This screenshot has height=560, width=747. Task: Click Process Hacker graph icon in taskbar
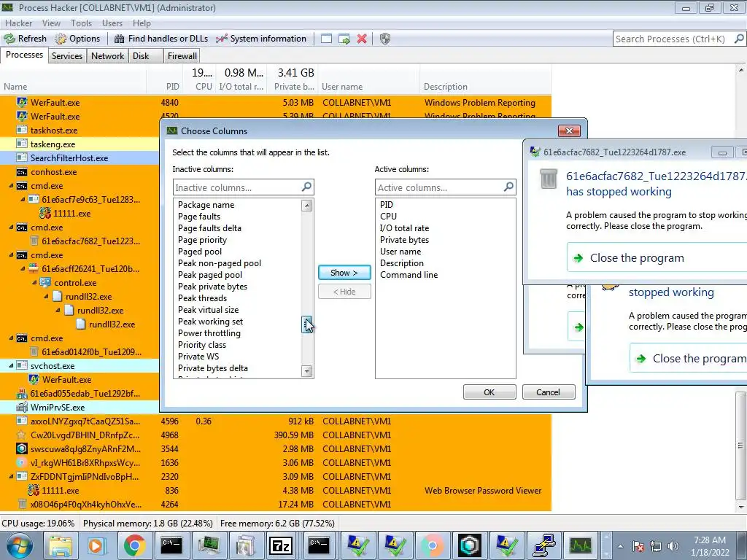click(x=581, y=545)
